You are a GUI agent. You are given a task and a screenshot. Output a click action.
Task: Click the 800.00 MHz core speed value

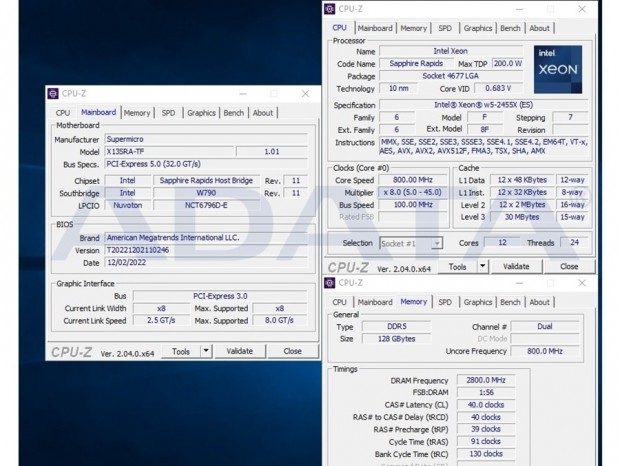tap(413, 180)
